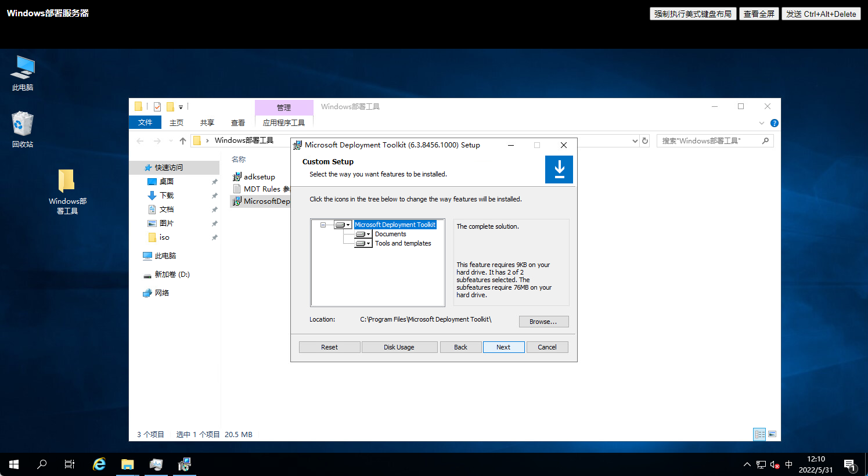The image size is (868, 476).
Task: Switch to details view layout icon
Action: (x=759, y=434)
